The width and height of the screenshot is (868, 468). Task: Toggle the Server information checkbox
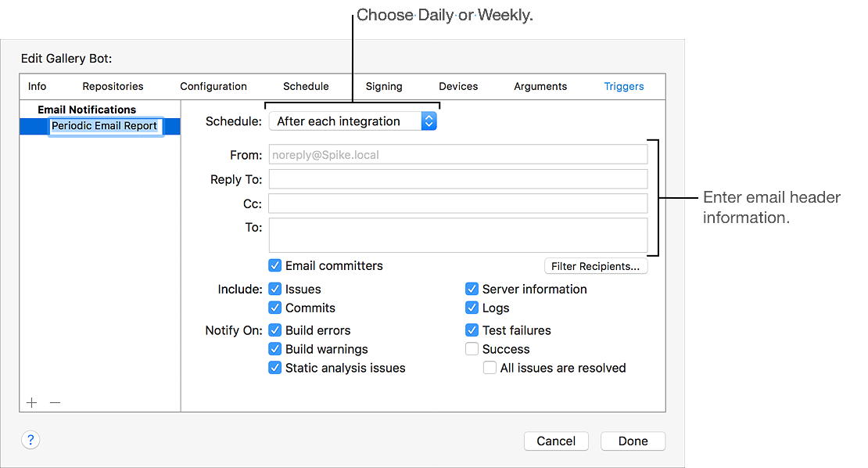(x=472, y=289)
